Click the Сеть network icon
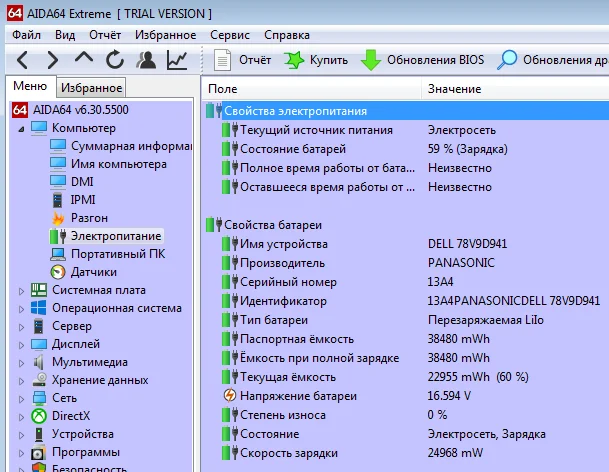The height and width of the screenshot is (472, 609). click(39, 398)
